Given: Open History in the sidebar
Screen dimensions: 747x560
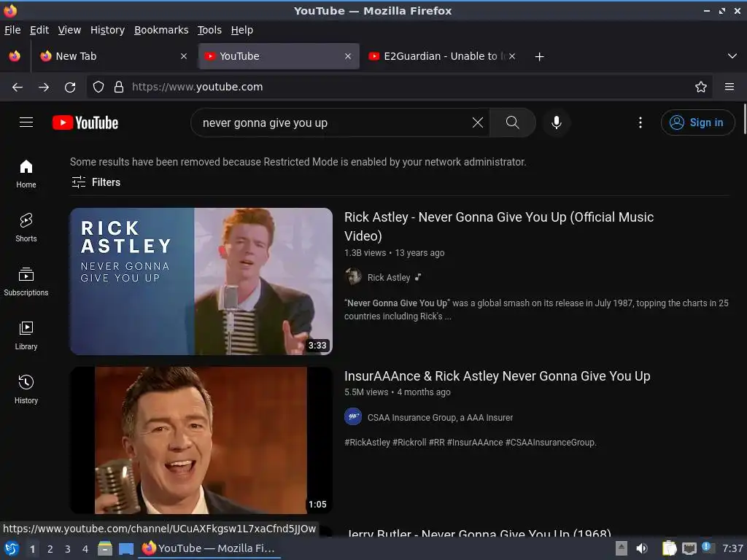Looking at the screenshot, I should (x=26, y=389).
